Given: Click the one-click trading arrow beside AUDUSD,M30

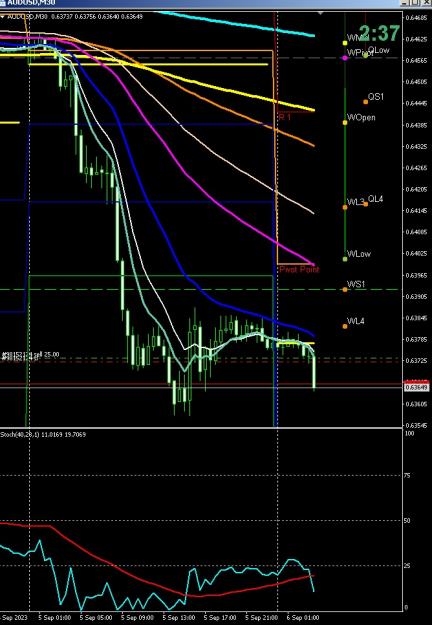Looking at the screenshot, I should click(x=2, y=17).
